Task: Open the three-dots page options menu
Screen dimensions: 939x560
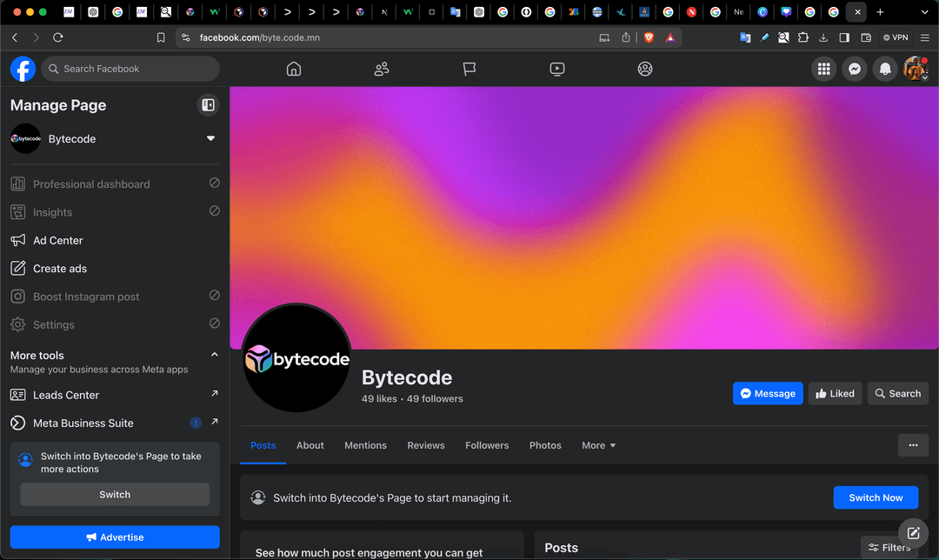Action: [x=913, y=445]
